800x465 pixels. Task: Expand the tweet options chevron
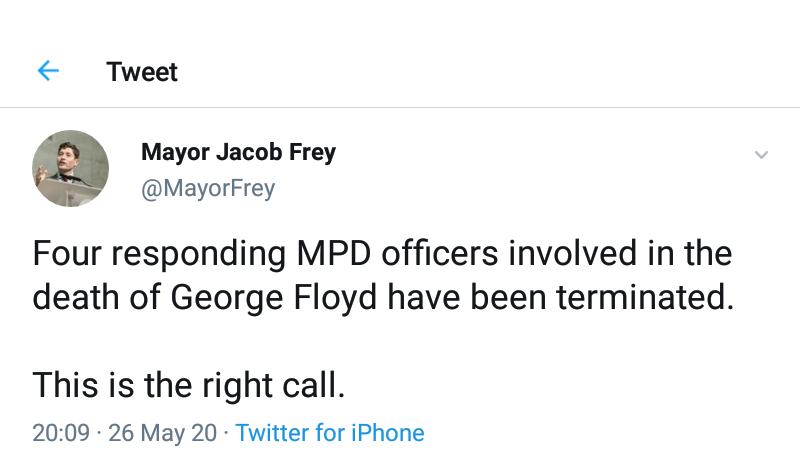tap(761, 155)
